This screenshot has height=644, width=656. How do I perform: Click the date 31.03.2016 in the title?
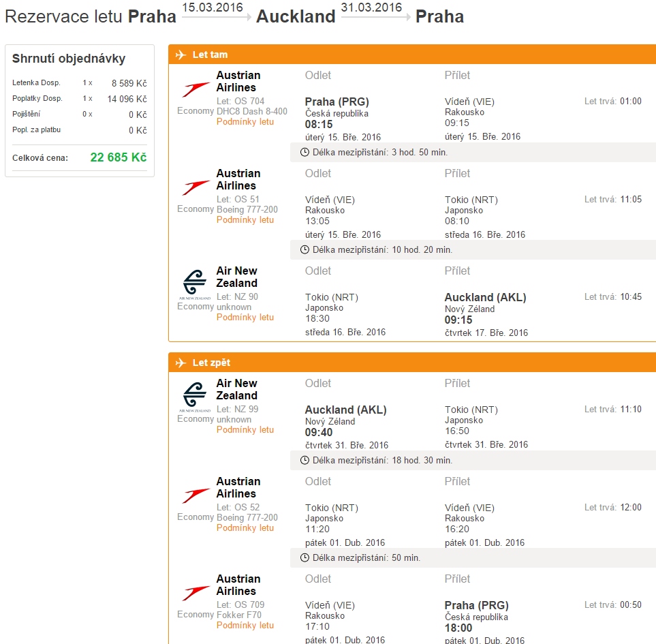pos(371,7)
